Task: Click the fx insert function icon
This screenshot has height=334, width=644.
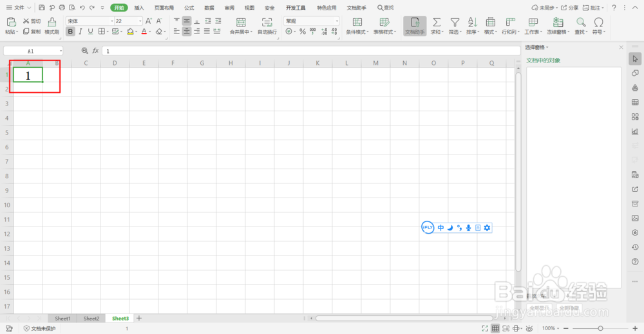Action: (95, 50)
